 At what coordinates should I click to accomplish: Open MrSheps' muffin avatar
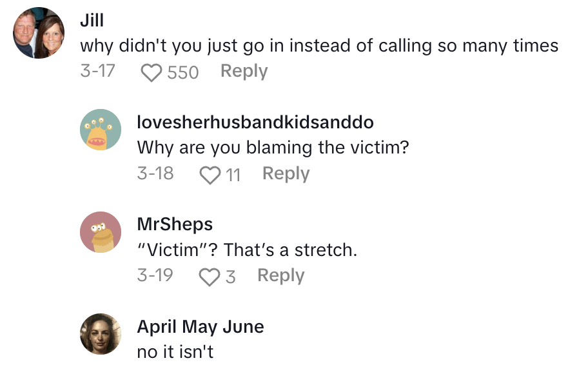click(x=101, y=232)
